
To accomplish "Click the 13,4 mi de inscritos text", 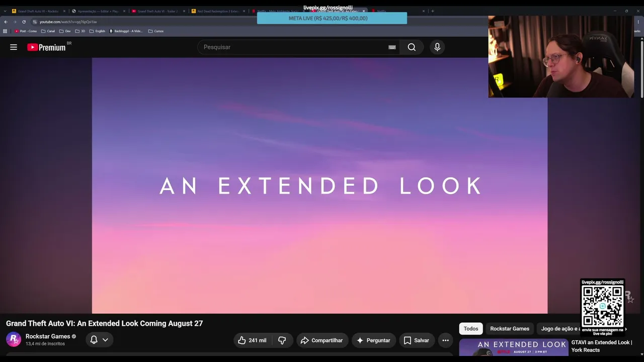I will [x=45, y=344].
